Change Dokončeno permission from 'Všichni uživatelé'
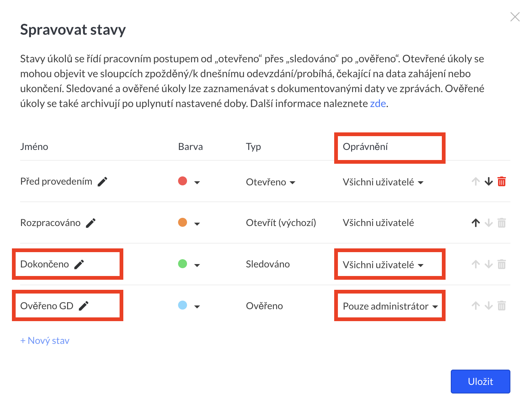The width and height of the screenshot is (532, 414). click(x=383, y=265)
